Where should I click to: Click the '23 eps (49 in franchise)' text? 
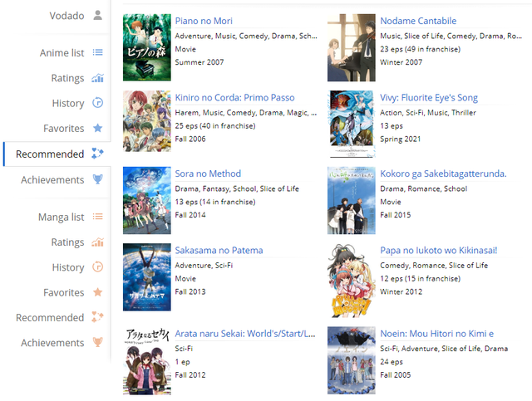tap(420, 49)
